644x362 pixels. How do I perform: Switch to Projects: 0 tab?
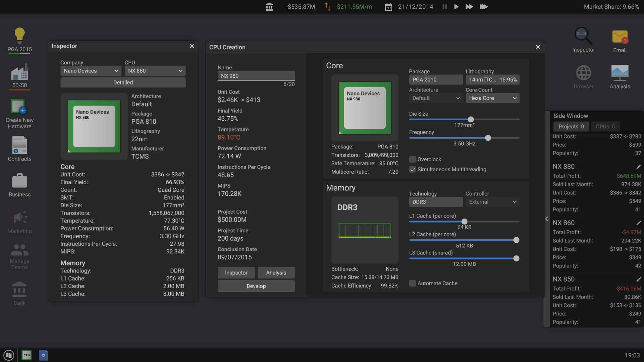[x=571, y=127]
